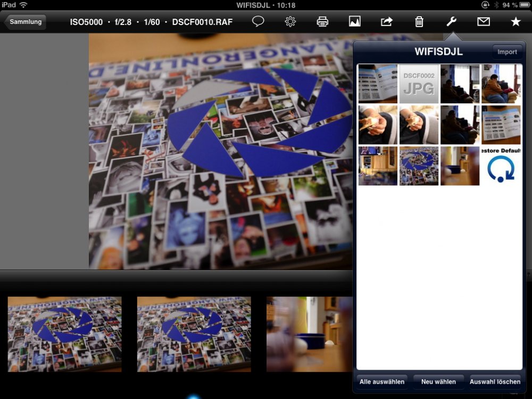Viewport: 532px width, 399px height.
Task: Tap Alle auswählen button
Action: tap(383, 381)
